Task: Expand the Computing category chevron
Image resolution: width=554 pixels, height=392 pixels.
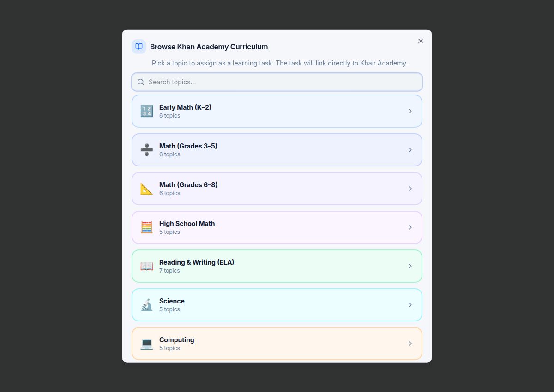Action: [x=410, y=344]
